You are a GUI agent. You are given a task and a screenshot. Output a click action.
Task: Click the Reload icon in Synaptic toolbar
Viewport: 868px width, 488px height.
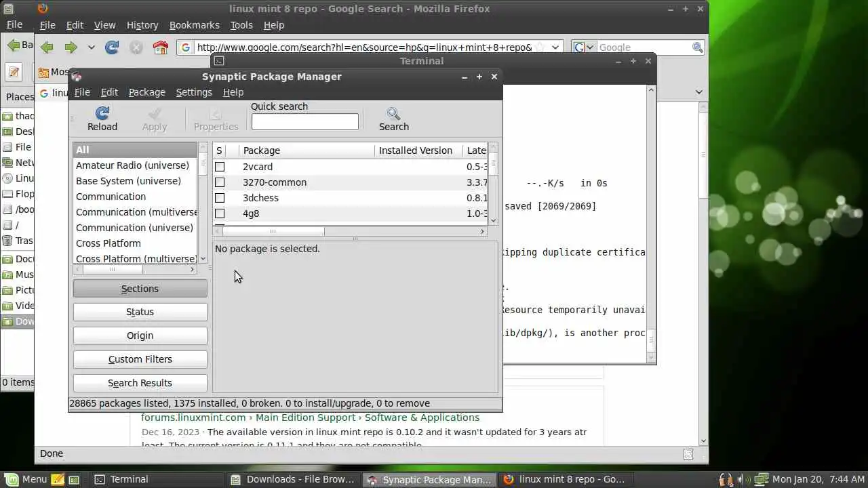click(x=102, y=113)
